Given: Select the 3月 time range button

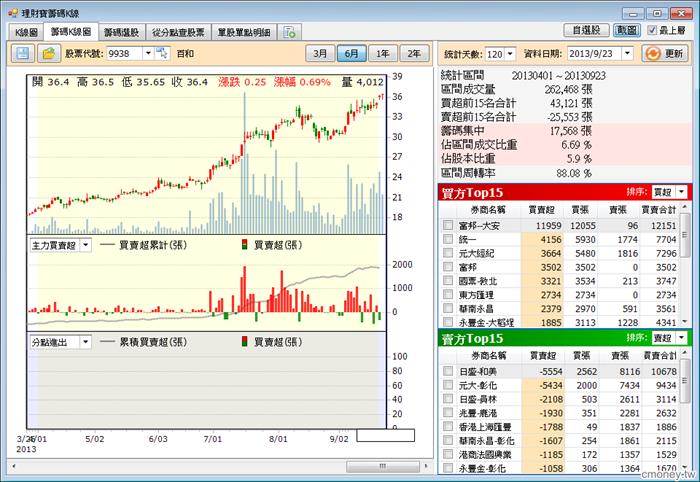Looking at the screenshot, I should click(320, 54).
